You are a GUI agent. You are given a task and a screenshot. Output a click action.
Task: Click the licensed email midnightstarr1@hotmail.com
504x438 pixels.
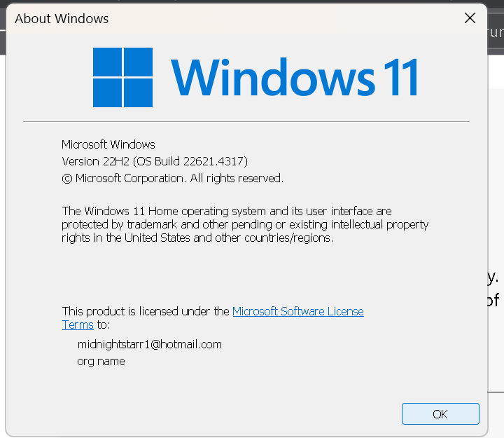[x=150, y=344]
